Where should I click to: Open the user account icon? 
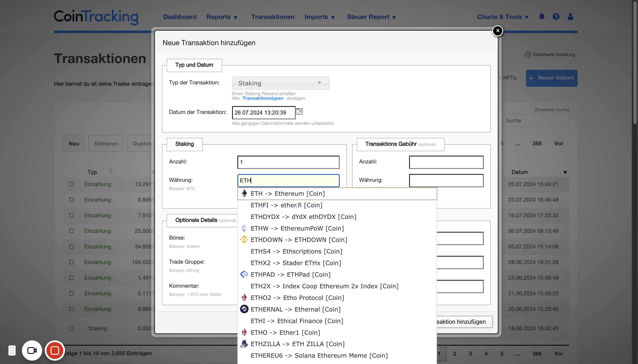(570, 17)
